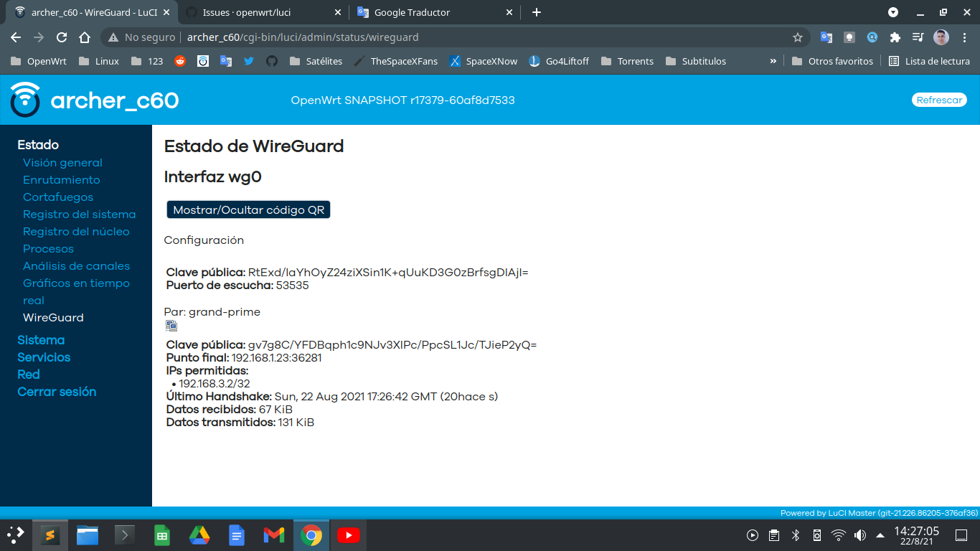Open the blue magnifier extension
980x551 pixels.
[x=872, y=37]
